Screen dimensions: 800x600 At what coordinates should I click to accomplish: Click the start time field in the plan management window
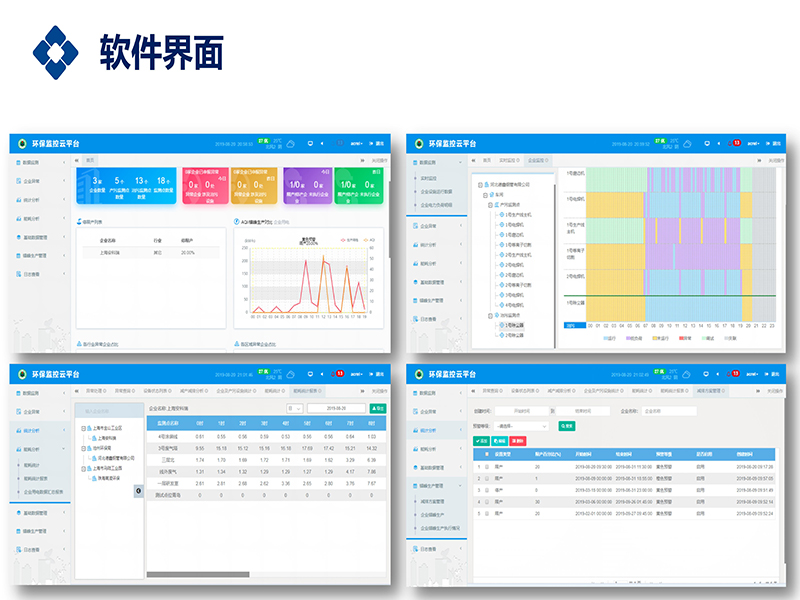[521, 411]
